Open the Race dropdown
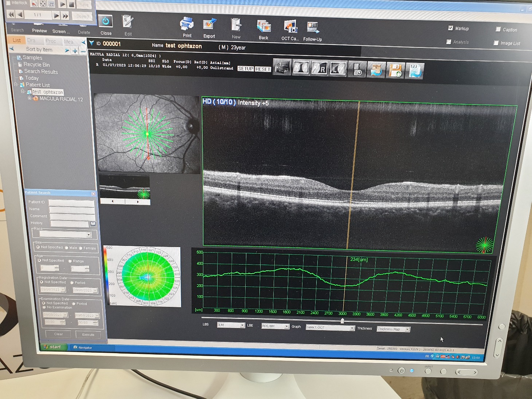Viewport: 532px width, 399px height. (x=66, y=234)
